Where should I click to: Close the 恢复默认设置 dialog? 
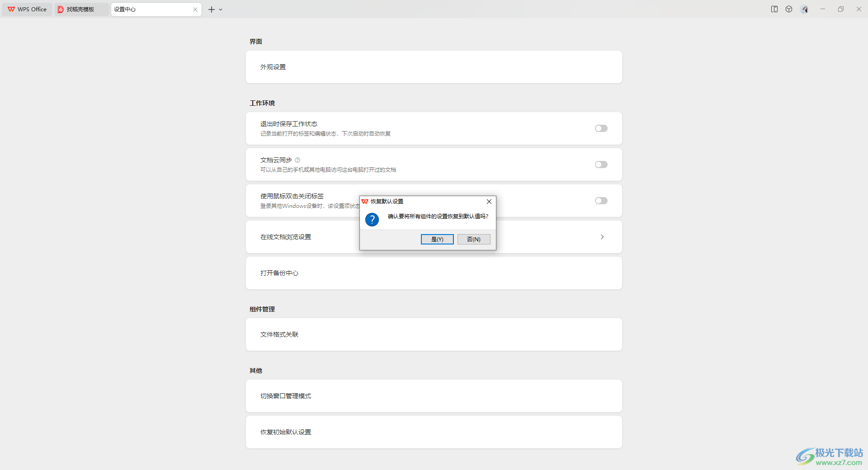pos(489,202)
